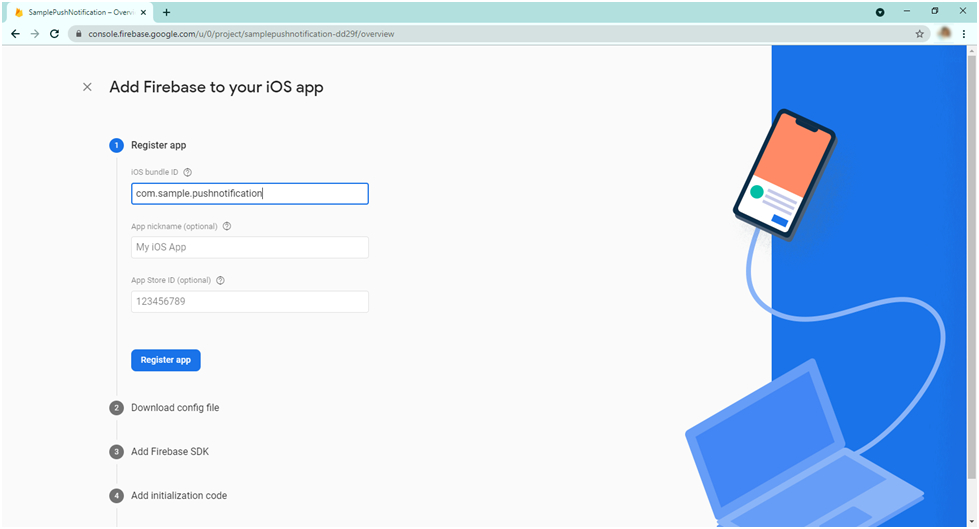
Task: Click the iOS bundle ID label
Action: 155,172
